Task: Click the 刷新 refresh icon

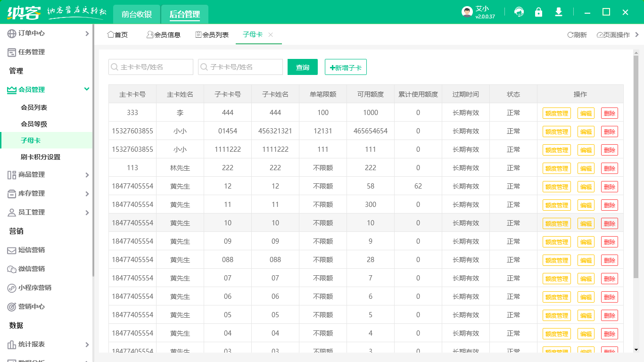Action: (x=570, y=35)
